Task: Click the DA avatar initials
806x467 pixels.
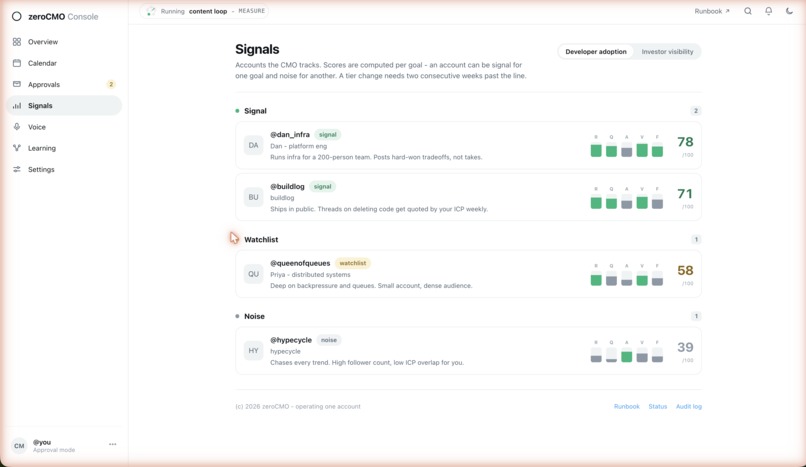Action: [253, 145]
